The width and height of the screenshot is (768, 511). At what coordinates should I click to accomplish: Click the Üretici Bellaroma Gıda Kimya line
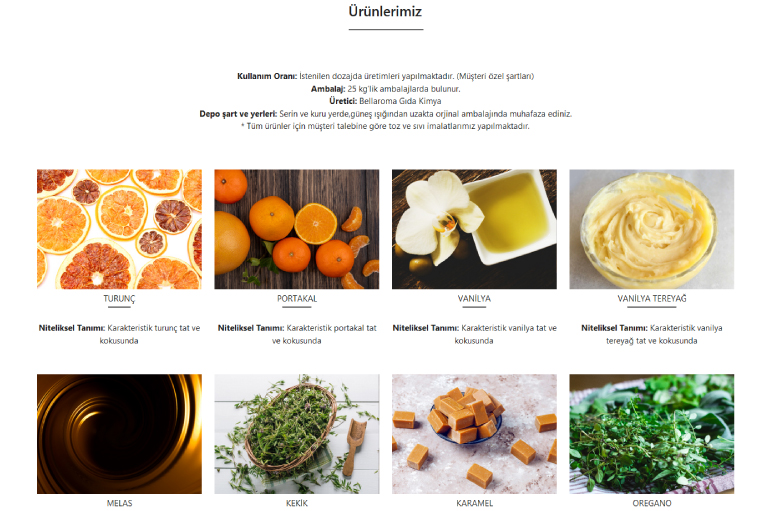[x=385, y=101]
